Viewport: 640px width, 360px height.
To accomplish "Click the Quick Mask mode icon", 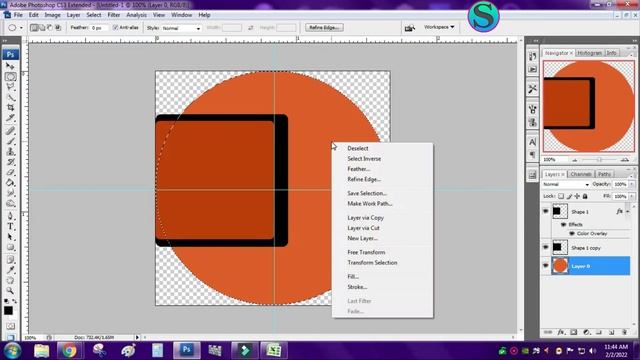I will (x=10, y=326).
